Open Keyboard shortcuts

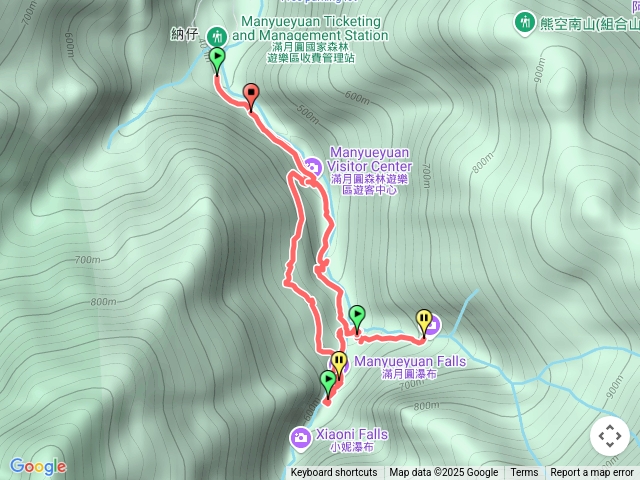coord(334,472)
